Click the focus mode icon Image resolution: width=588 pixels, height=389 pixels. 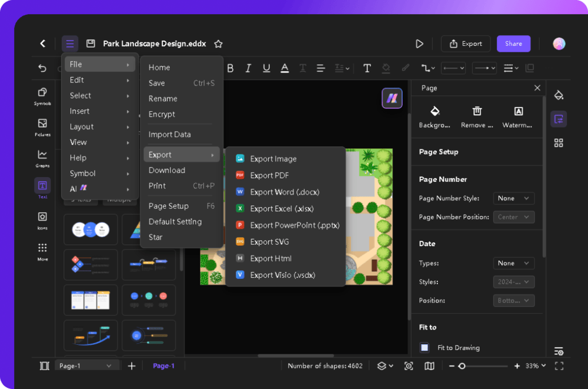pyautogui.click(x=409, y=365)
